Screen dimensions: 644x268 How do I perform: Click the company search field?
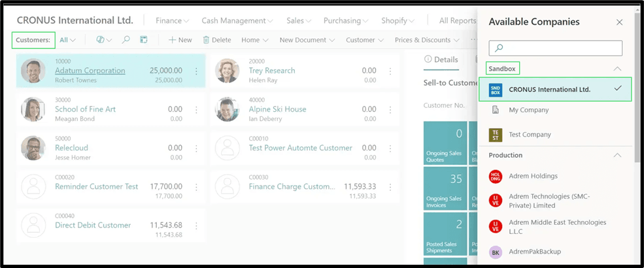coord(556,48)
